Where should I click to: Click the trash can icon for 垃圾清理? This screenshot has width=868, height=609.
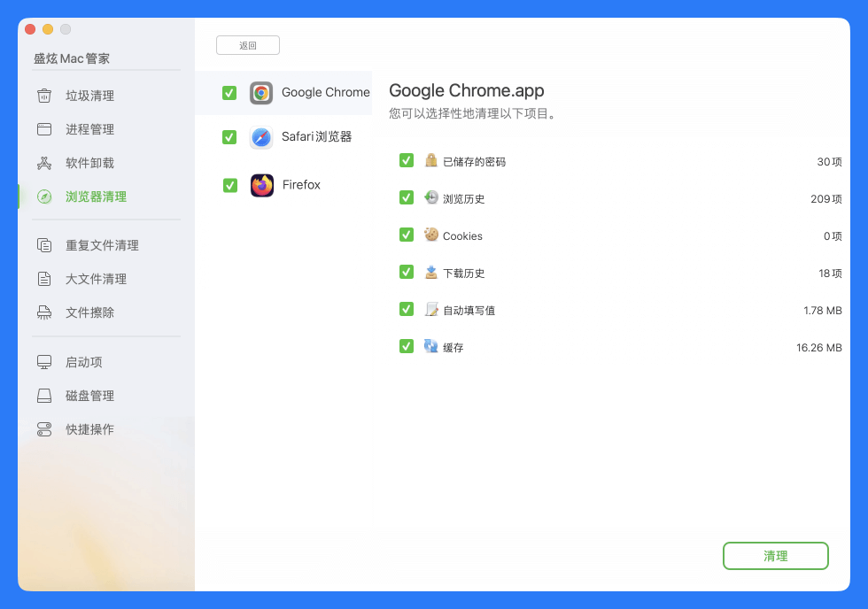point(44,96)
